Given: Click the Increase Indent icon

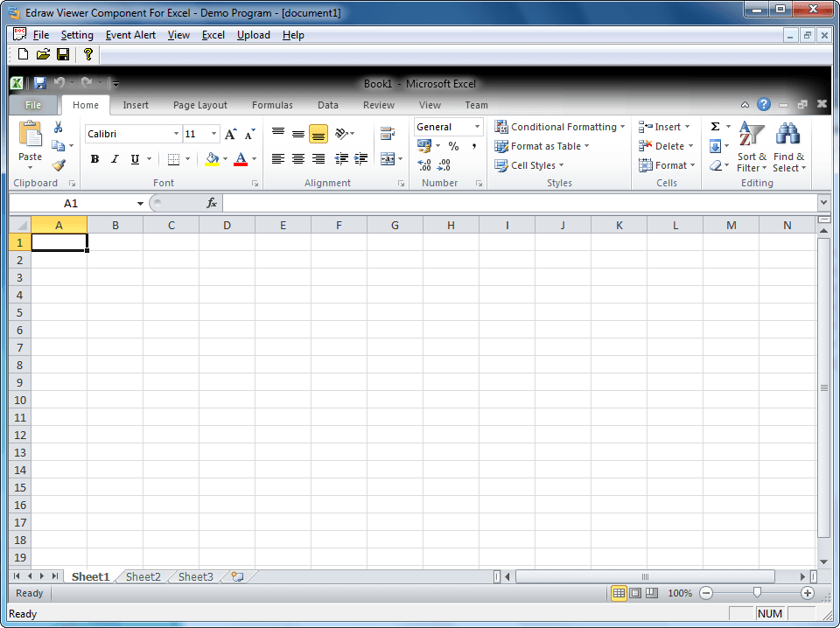Looking at the screenshot, I should pos(361,158).
